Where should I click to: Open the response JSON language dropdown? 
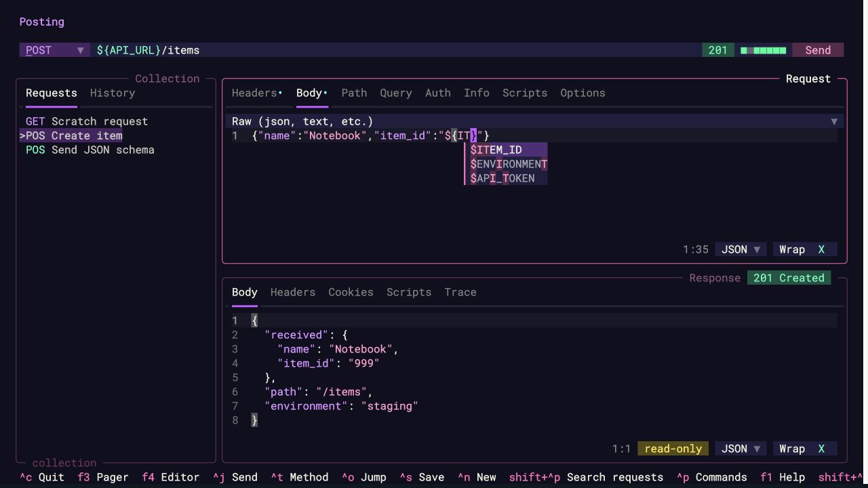(x=741, y=449)
